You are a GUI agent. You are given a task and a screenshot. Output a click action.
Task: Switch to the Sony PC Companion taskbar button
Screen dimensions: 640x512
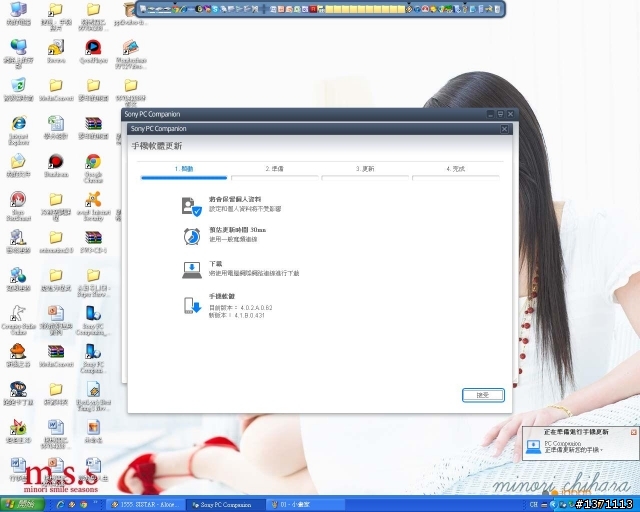pyautogui.click(x=226, y=505)
